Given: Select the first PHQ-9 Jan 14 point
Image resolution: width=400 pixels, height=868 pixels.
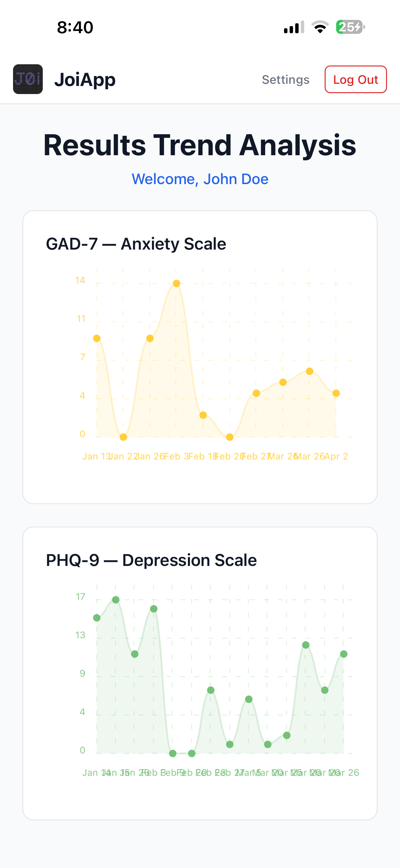Looking at the screenshot, I should [97, 618].
